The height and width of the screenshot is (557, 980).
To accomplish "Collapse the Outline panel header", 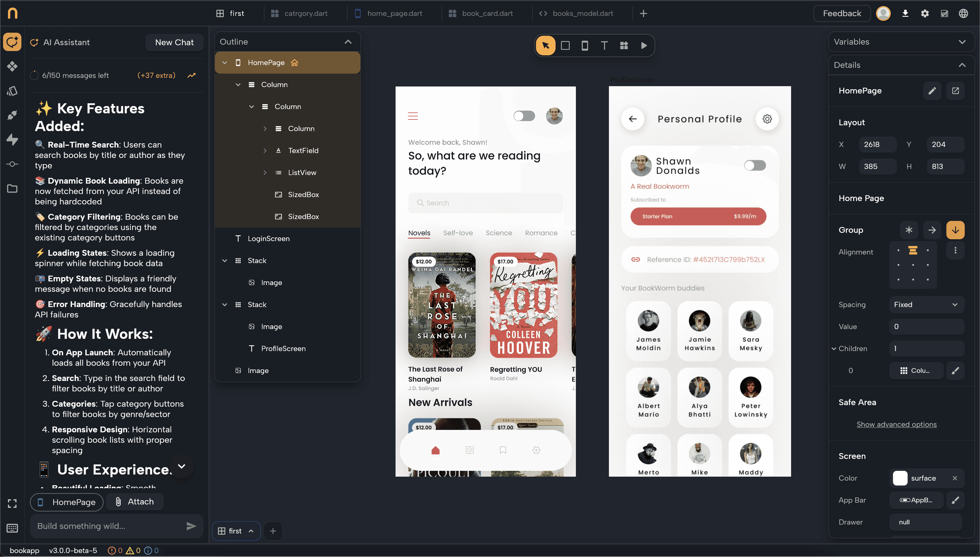I will 348,42.
